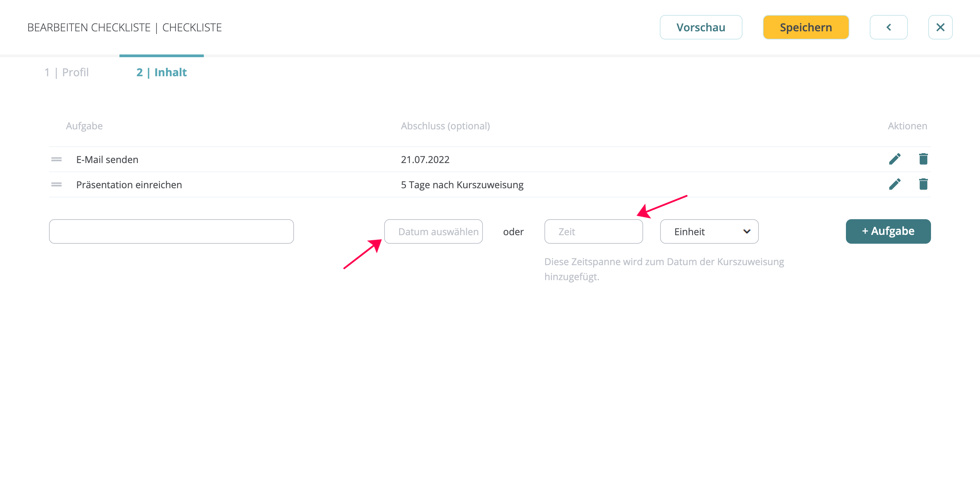
Task: Save with the Speichern button
Action: (x=806, y=27)
